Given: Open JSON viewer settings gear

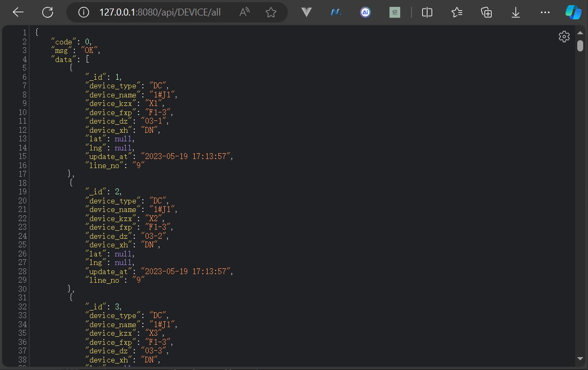Looking at the screenshot, I should 564,36.
